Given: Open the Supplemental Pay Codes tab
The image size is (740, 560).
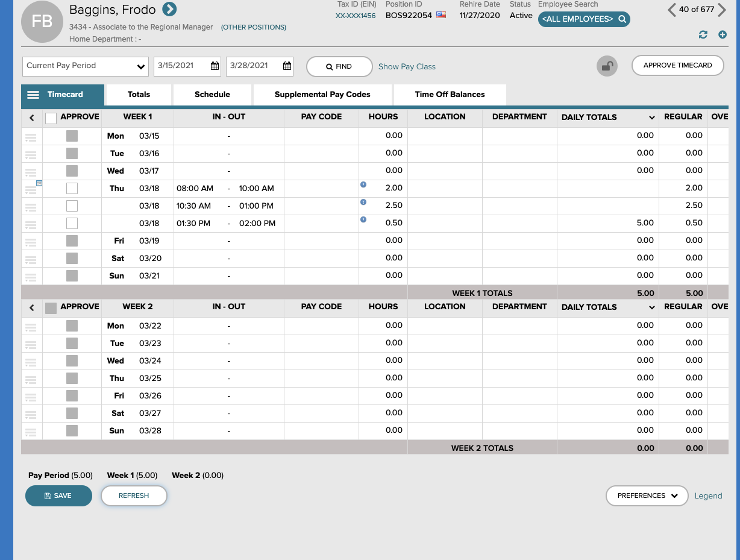Looking at the screenshot, I should coord(322,95).
